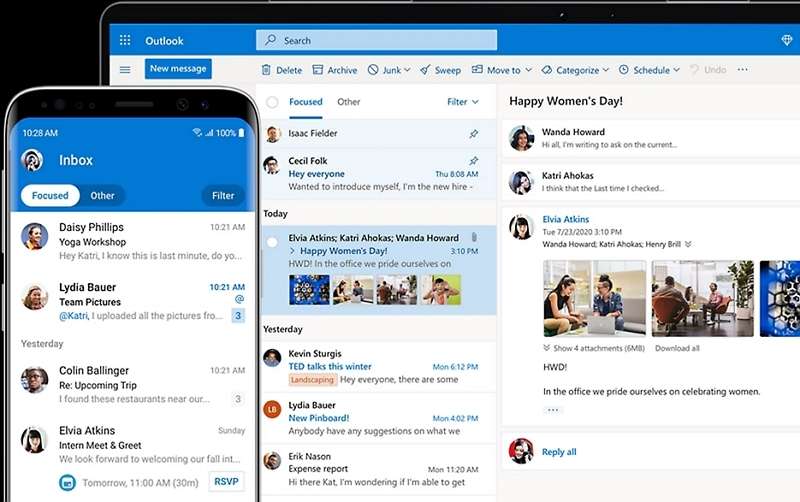This screenshot has width=800, height=502.
Task: Click the Outlook app title
Action: tap(164, 41)
